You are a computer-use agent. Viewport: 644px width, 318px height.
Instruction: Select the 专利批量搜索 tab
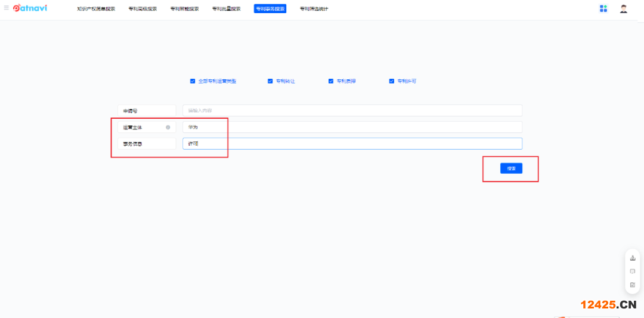(227, 9)
